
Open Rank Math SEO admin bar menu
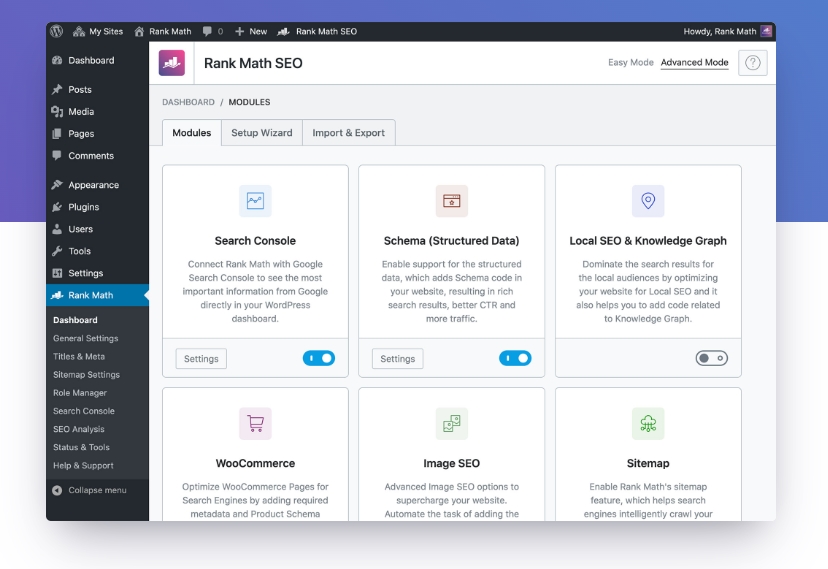(317, 32)
